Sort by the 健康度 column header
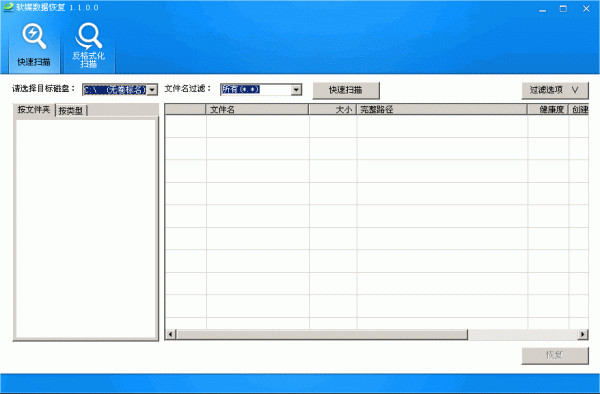600x394 pixels. coord(548,109)
